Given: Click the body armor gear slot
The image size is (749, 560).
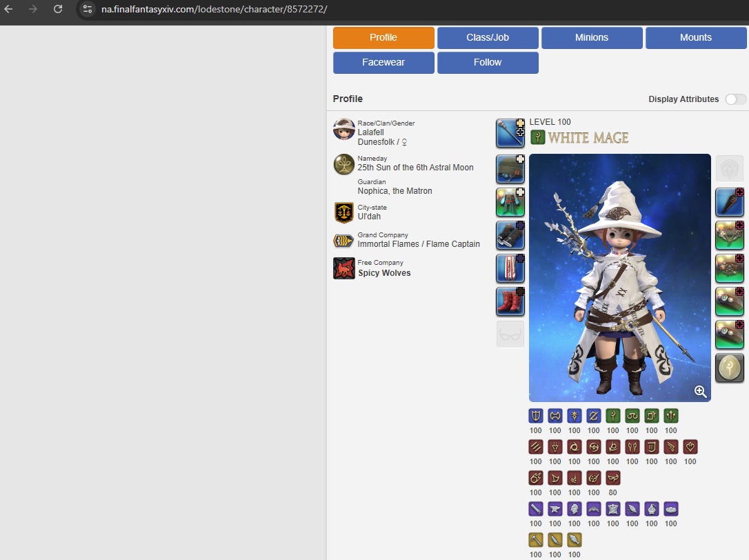Looking at the screenshot, I should (x=510, y=202).
